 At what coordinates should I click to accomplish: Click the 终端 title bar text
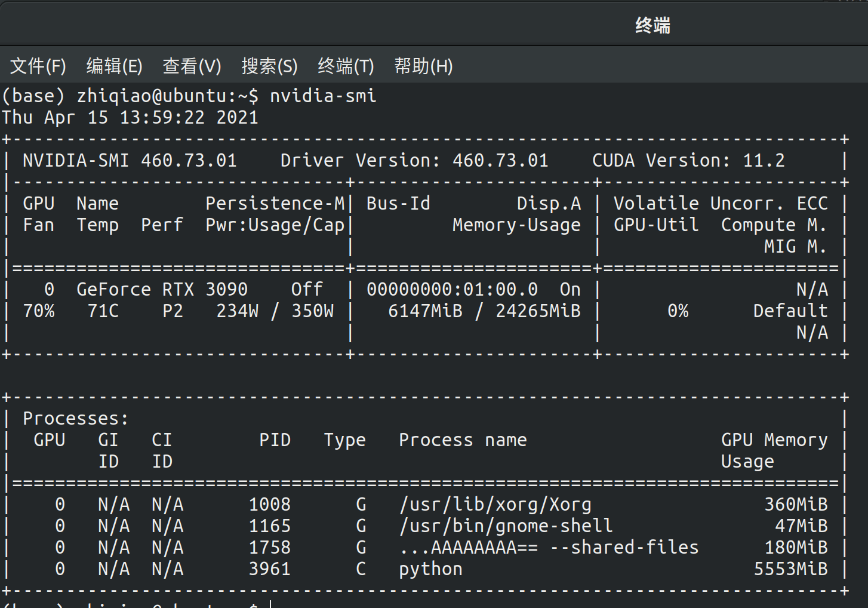click(652, 25)
